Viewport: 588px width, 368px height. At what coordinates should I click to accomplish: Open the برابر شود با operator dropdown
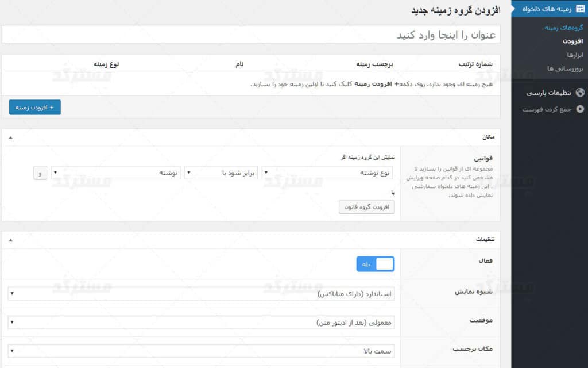(x=222, y=173)
